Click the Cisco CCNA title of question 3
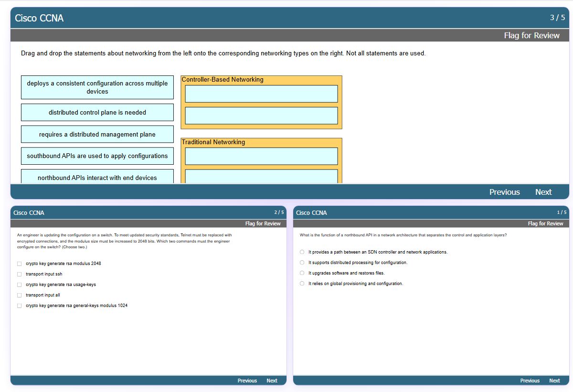Viewport: 573px width, 392px height. (x=39, y=18)
